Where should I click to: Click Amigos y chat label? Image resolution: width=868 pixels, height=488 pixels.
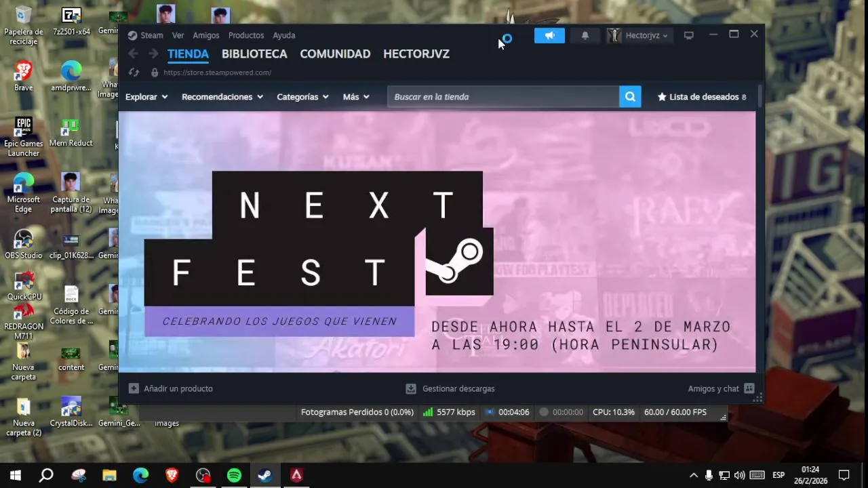click(x=713, y=388)
